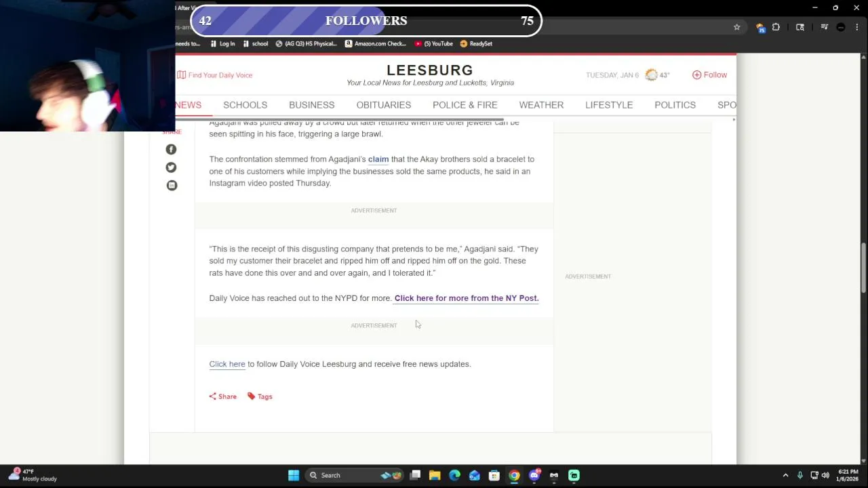Go to the NEWS section
The image size is (868, 488).
189,105
